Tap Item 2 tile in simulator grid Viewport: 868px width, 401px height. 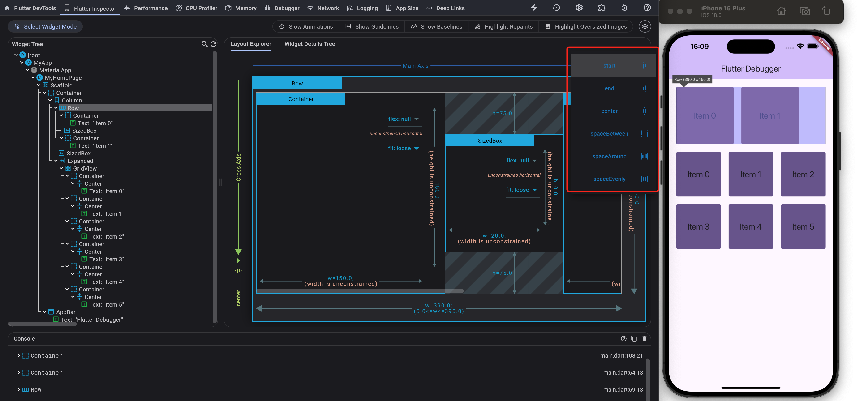pyautogui.click(x=803, y=175)
